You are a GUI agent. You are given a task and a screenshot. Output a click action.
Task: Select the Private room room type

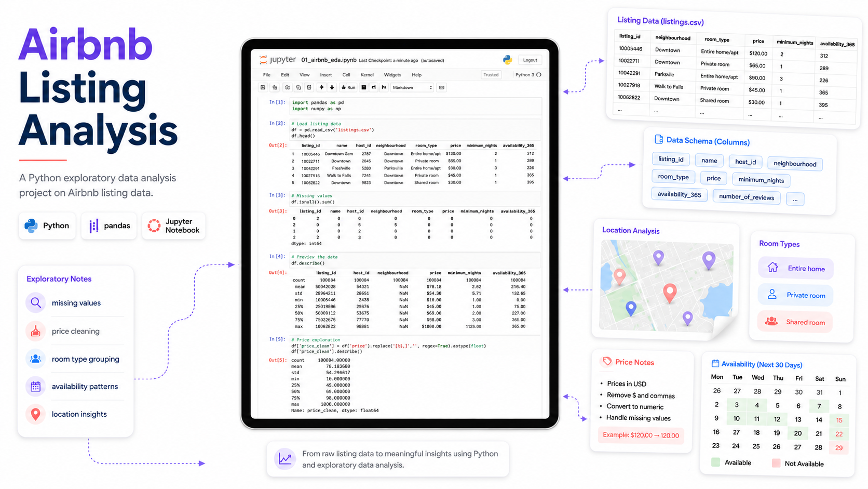pos(795,295)
